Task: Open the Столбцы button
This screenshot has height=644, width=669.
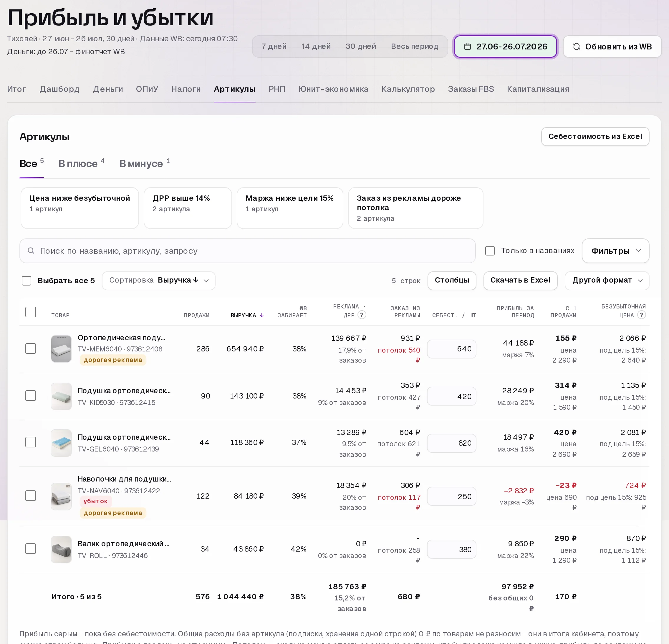Action: (x=452, y=280)
